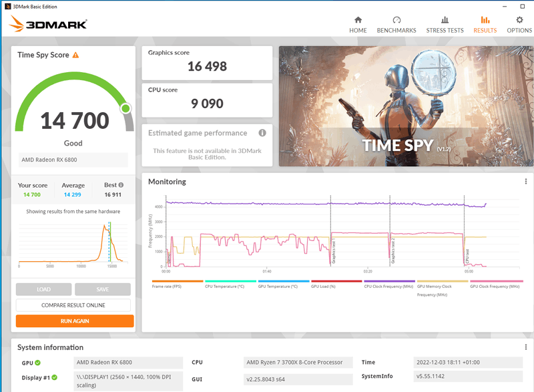The height and width of the screenshot is (392, 534).
Task: Toggle the GPU Memory Clock Frequency legend
Action: click(443, 288)
